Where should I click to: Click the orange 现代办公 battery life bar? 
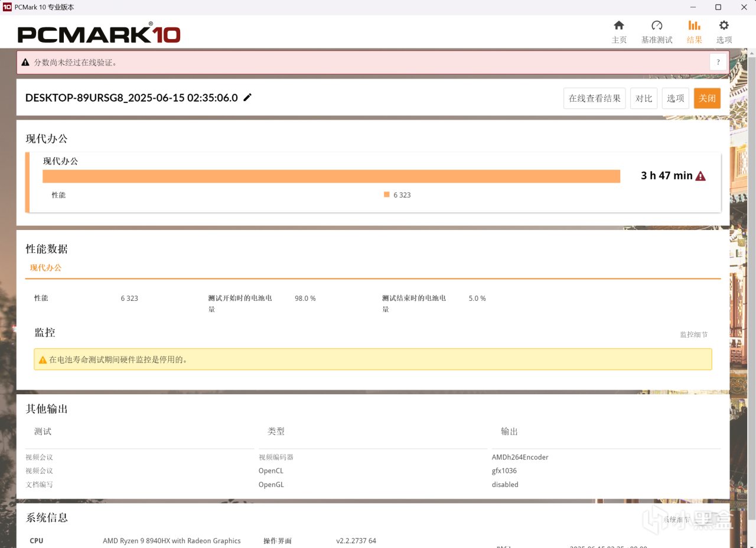pos(331,176)
